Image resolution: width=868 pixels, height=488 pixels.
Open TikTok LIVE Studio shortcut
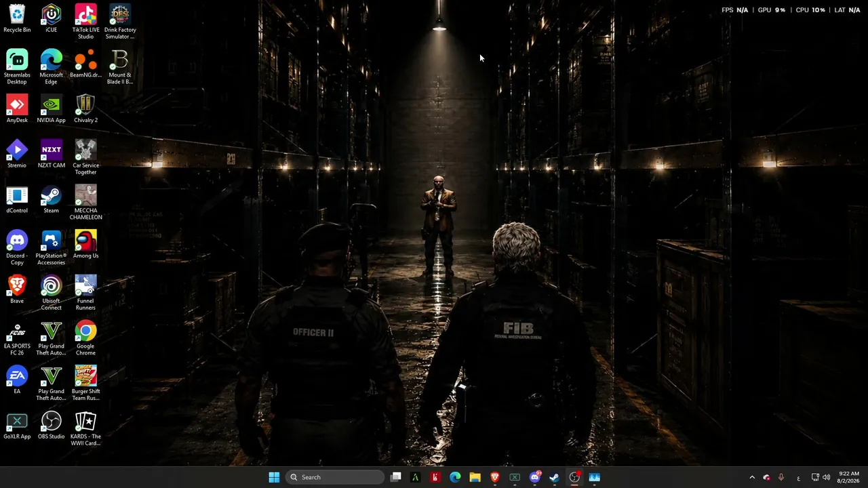coord(85,22)
